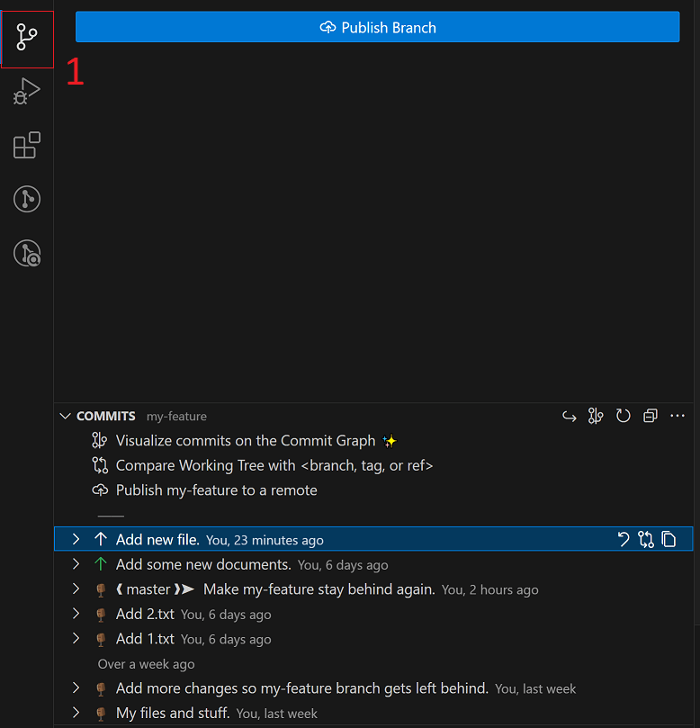Select Publish my-feature to a remote
The width and height of the screenshot is (700, 728).
(205, 490)
